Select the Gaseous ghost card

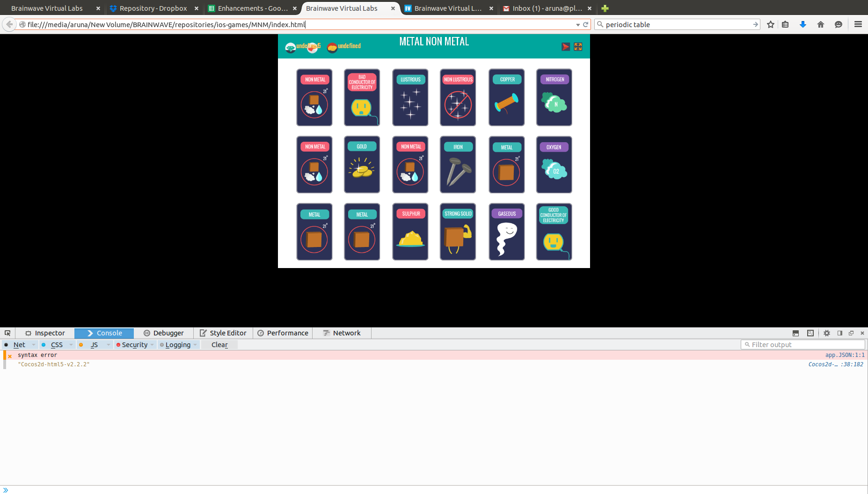tap(507, 232)
